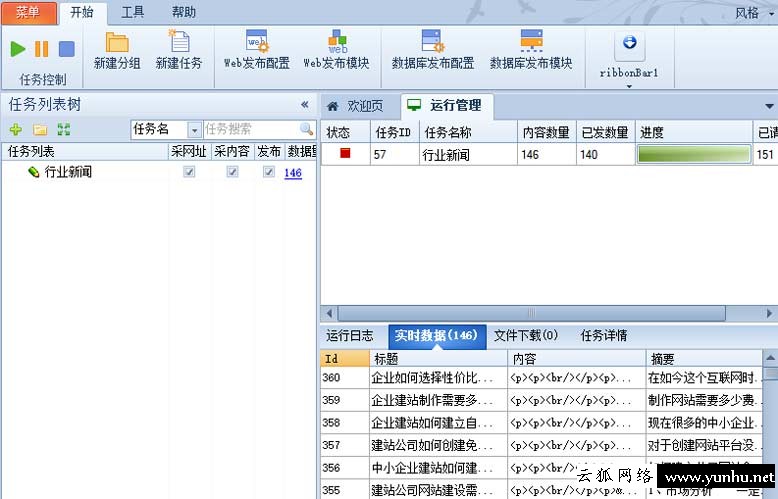Screen dimensions: 778x499
Task: Collapse the 任务列表树 panel
Action: click(x=305, y=104)
